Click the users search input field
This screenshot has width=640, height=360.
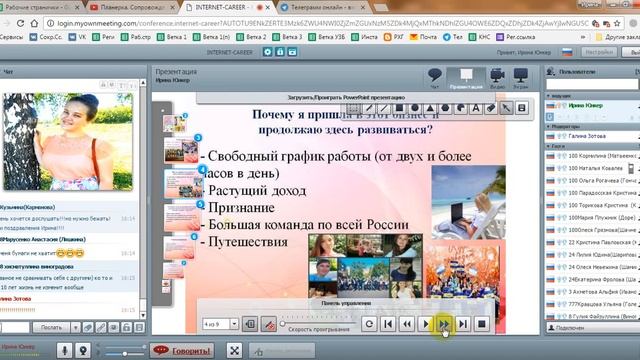pos(592,84)
